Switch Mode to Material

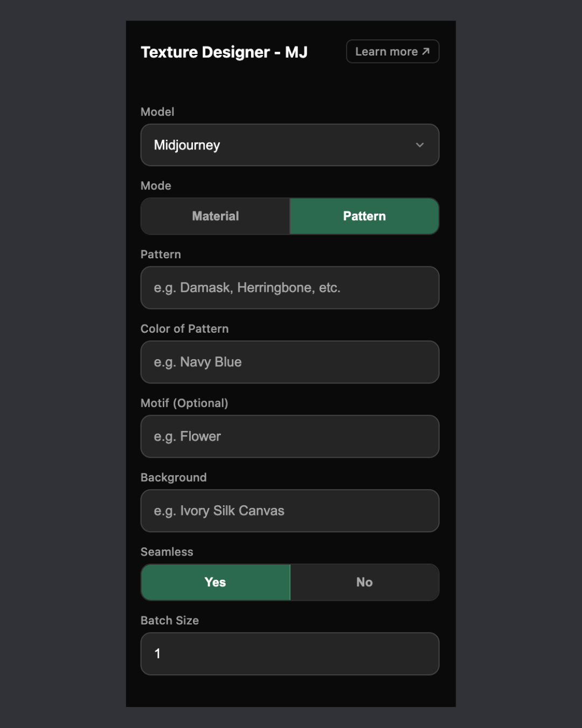(x=216, y=216)
